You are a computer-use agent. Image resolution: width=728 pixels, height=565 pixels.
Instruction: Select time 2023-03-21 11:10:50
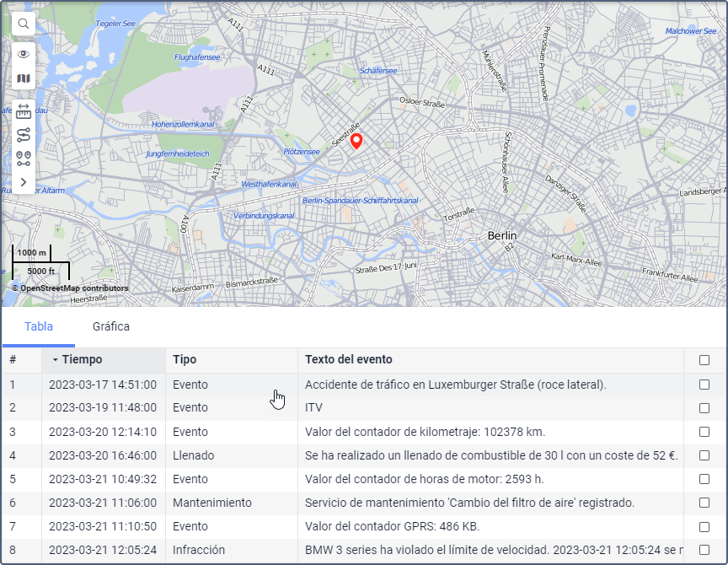click(x=103, y=526)
